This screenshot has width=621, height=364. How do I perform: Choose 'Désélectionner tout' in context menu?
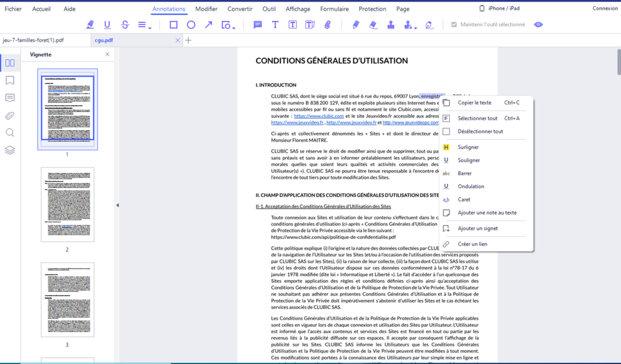pos(486,131)
